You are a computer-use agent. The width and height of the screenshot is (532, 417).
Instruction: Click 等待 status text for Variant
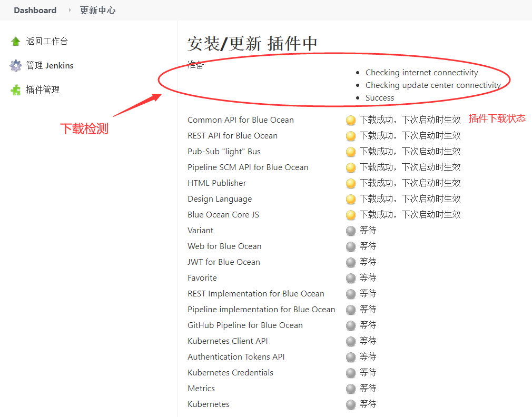pyautogui.click(x=368, y=231)
